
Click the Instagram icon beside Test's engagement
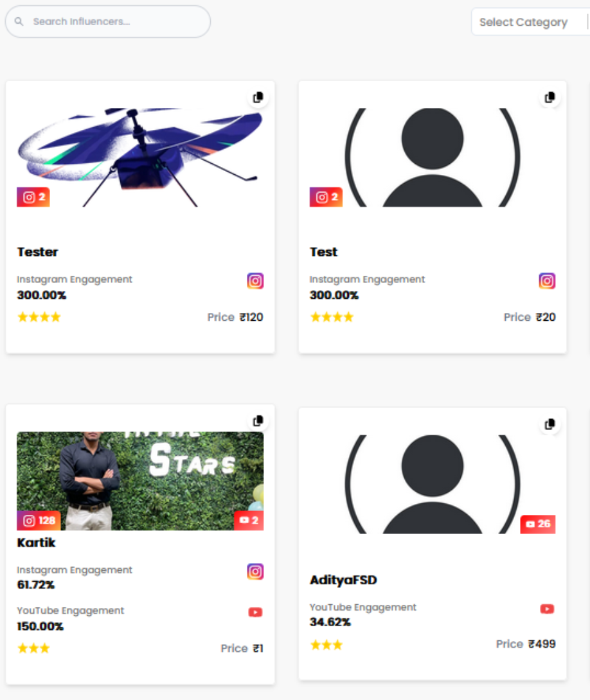click(547, 281)
